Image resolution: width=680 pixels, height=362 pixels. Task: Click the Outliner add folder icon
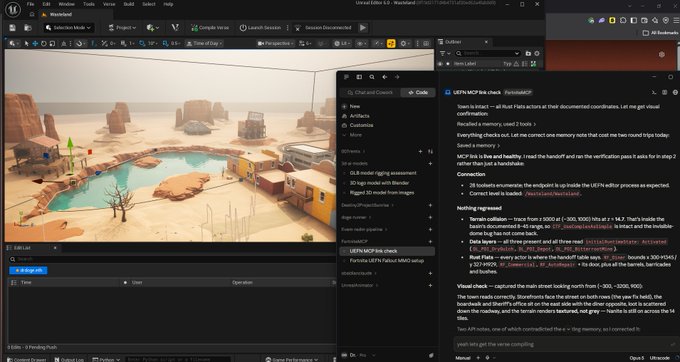(x=528, y=53)
